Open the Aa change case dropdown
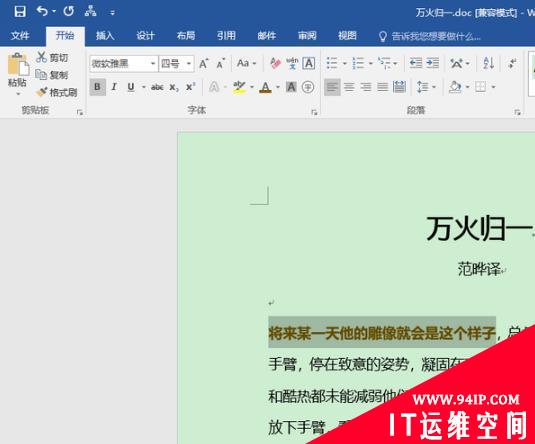Screen dimensions: 535x444 [x=246, y=63]
